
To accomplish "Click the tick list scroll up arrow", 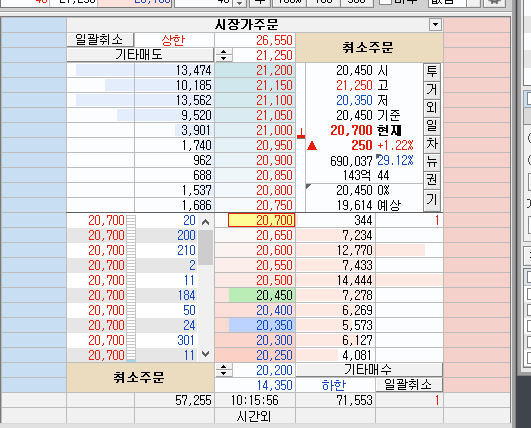I will click(x=206, y=222).
